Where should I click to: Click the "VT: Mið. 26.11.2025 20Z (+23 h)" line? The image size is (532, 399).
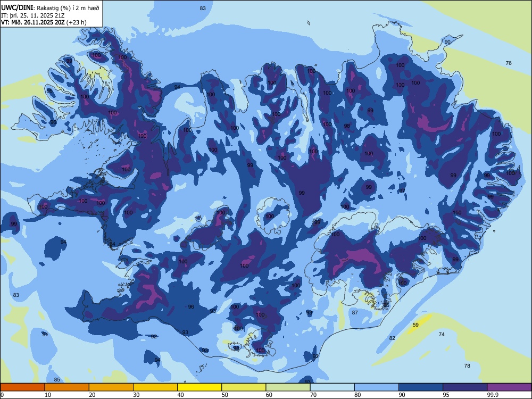(44, 22)
